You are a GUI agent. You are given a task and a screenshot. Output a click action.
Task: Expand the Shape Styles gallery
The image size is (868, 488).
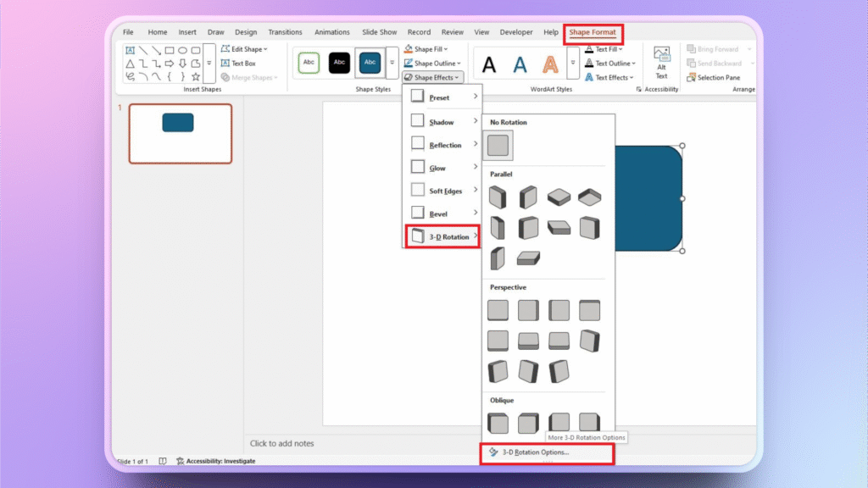pyautogui.click(x=392, y=64)
